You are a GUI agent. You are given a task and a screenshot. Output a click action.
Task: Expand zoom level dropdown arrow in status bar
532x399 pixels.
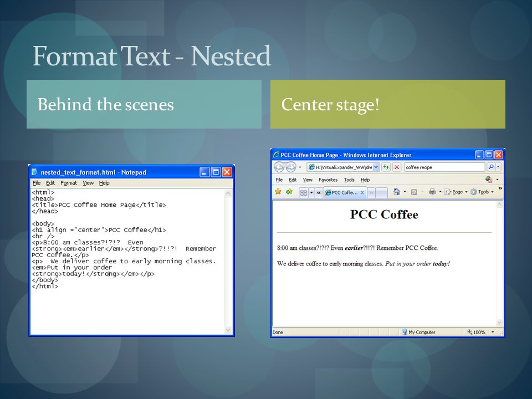(493, 332)
